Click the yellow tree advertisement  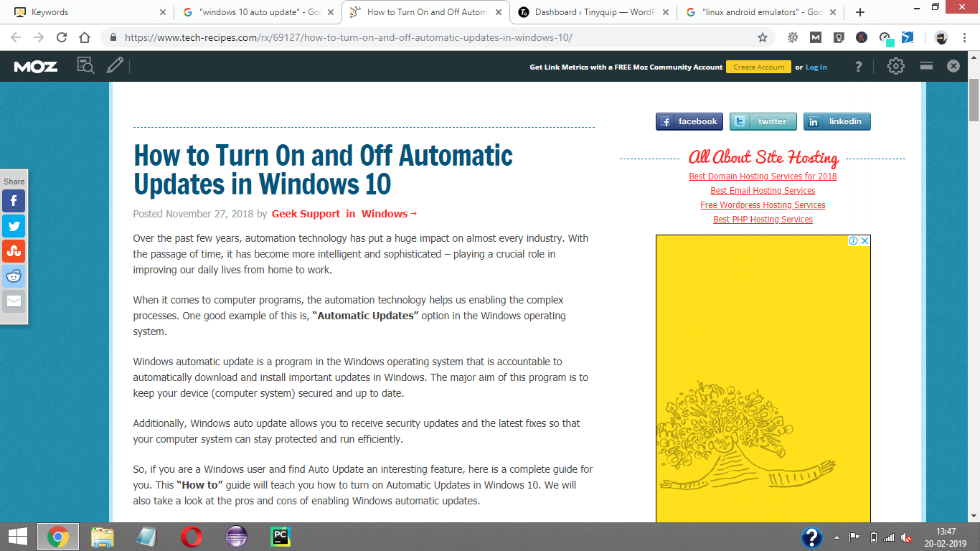click(763, 378)
